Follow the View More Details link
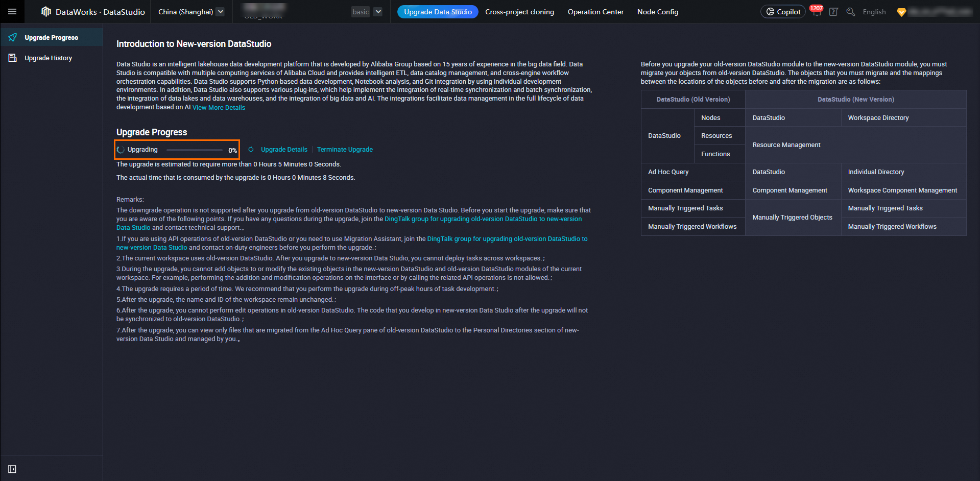This screenshot has width=980, height=481. point(219,108)
